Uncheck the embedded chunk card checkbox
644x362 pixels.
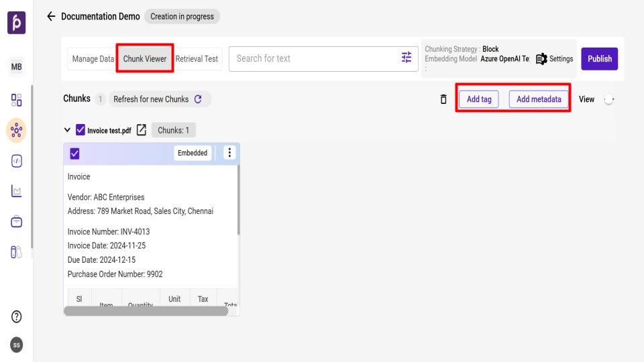[x=75, y=154]
